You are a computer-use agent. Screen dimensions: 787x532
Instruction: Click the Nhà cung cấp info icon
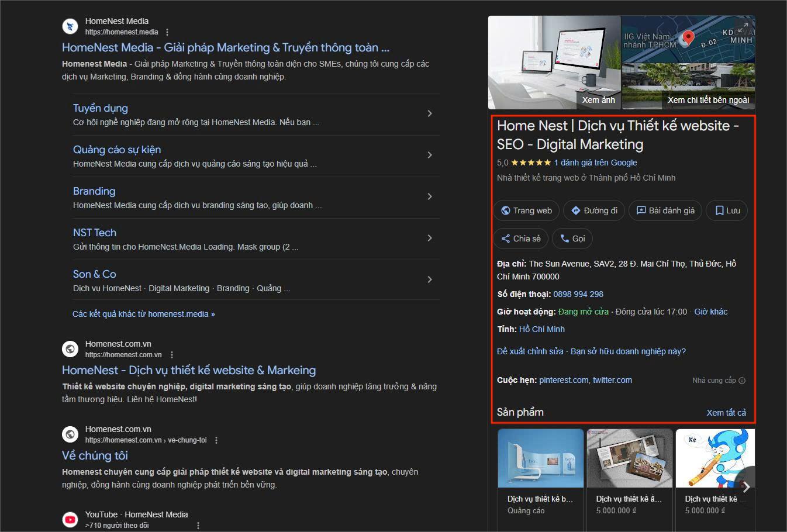point(742,381)
